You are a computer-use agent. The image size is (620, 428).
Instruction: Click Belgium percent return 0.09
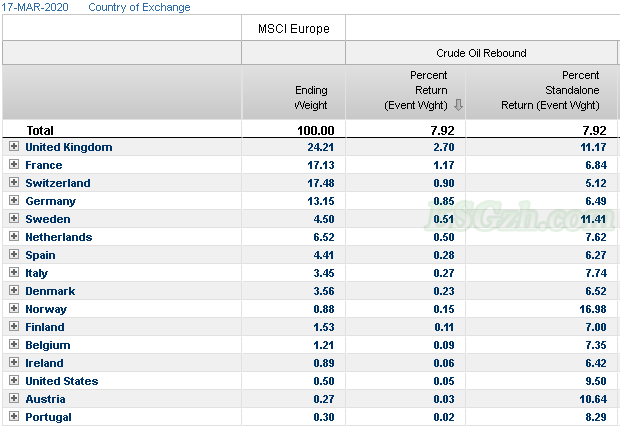tap(444, 345)
